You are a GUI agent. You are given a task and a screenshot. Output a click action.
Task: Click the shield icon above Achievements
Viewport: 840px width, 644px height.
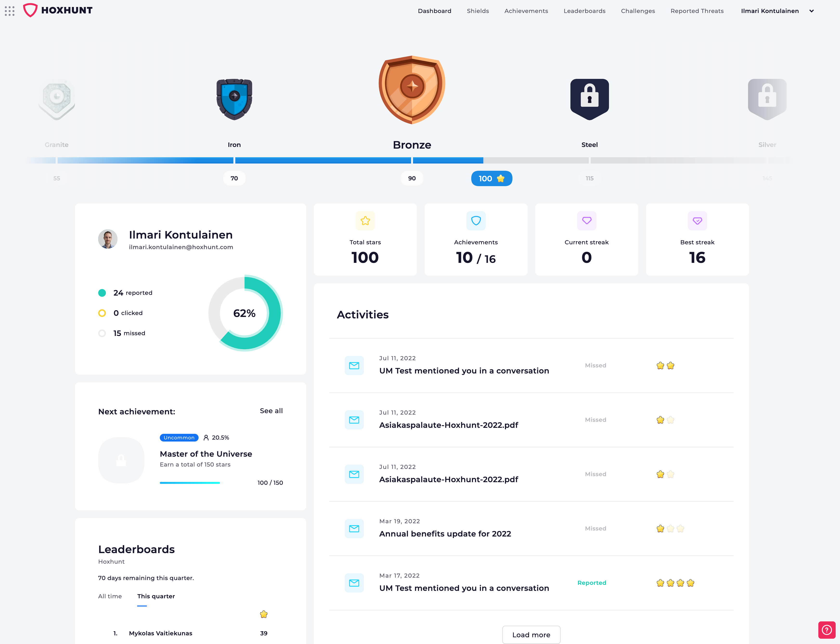[476, 221]
